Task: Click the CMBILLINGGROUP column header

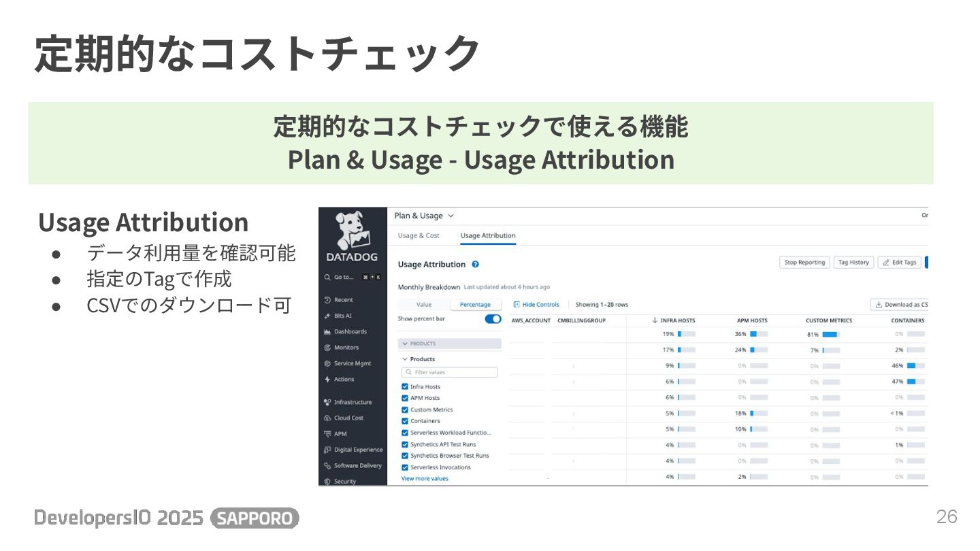Action: tap(581, 320)
